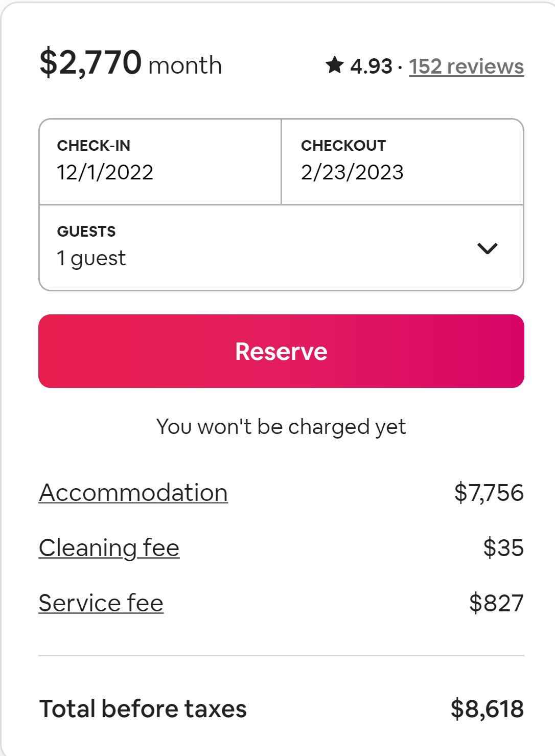Show Cleaning fee details
The image size is (555, 756).
(x=109, y=548)
